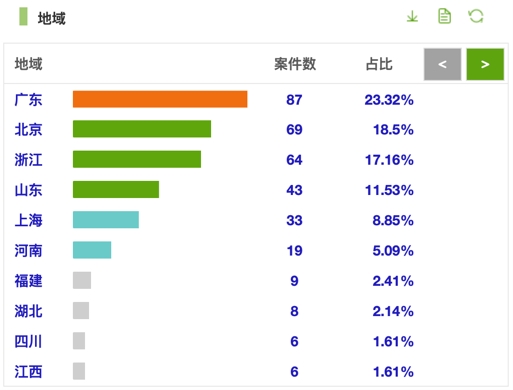The height and width of the screenshot is (390, 513).
Task: Open the 浙江 region entry
Action: [x=28, y=160]
